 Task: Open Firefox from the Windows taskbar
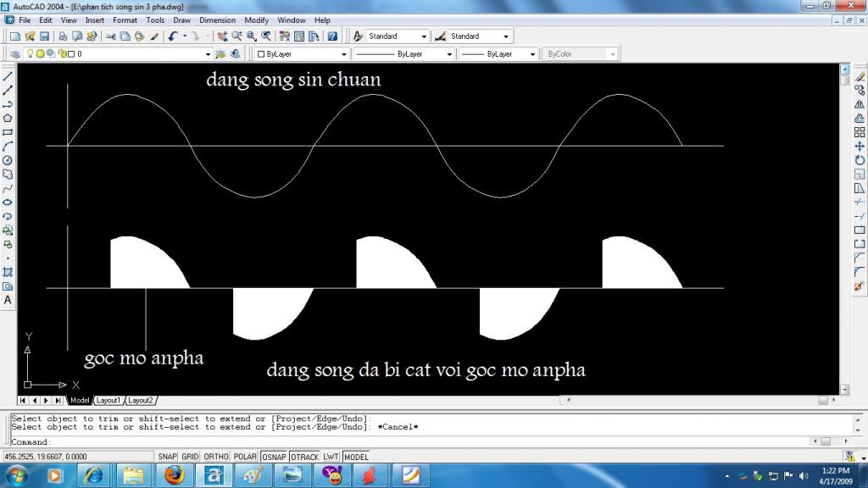click(175, 475)
